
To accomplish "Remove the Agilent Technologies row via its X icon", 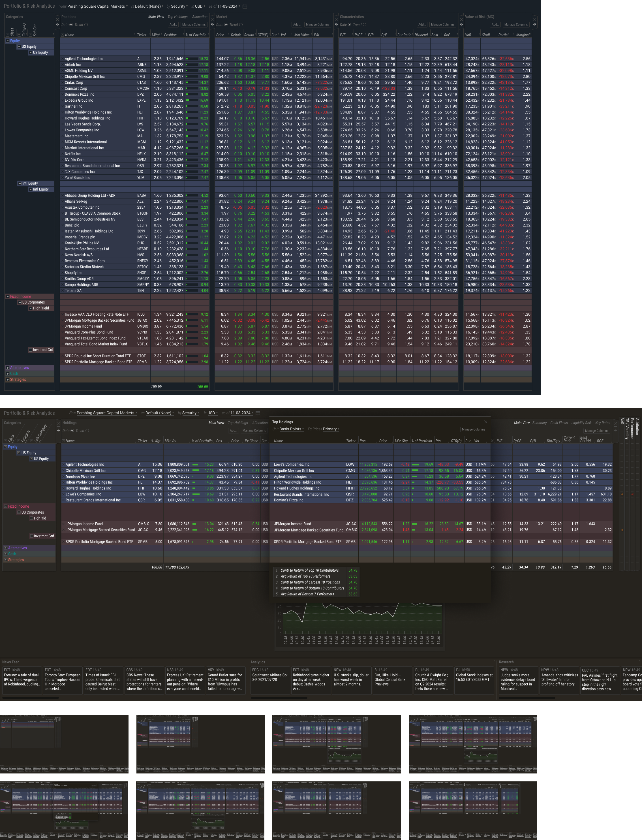I will tap(62, 59).
